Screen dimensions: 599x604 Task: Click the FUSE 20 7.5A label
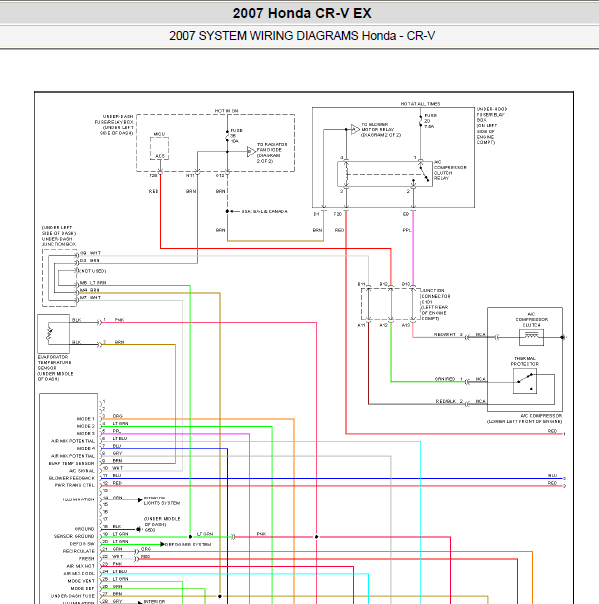[430, 121]
